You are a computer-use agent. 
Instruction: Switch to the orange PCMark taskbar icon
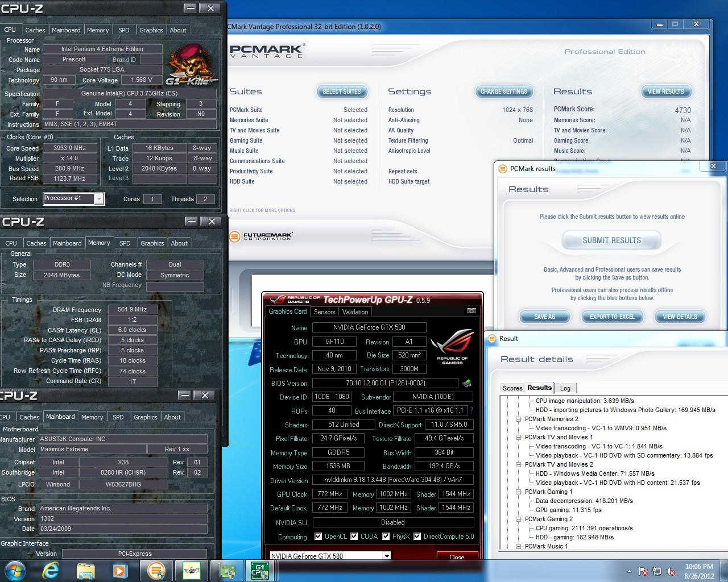tap(156, 570)
